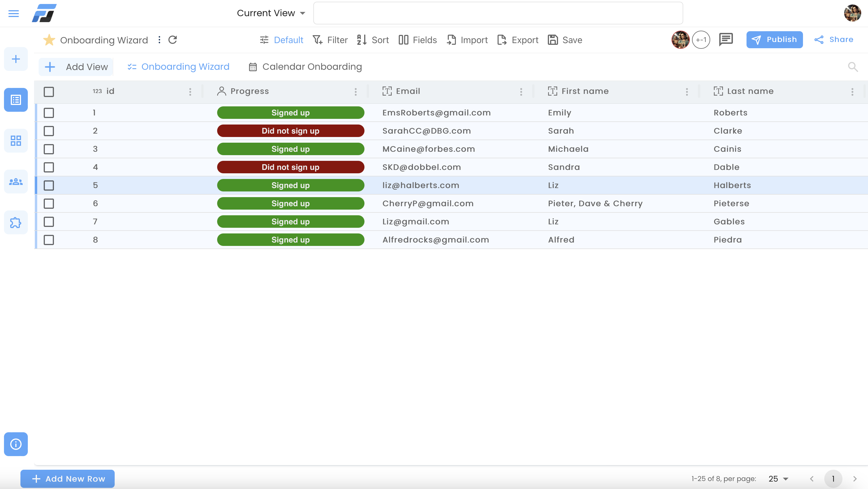Click the Save toolbar item

tap(565, 40)
